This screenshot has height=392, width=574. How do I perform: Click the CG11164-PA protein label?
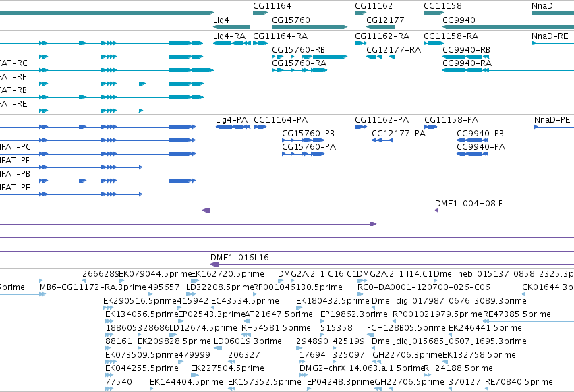point(281,120)
